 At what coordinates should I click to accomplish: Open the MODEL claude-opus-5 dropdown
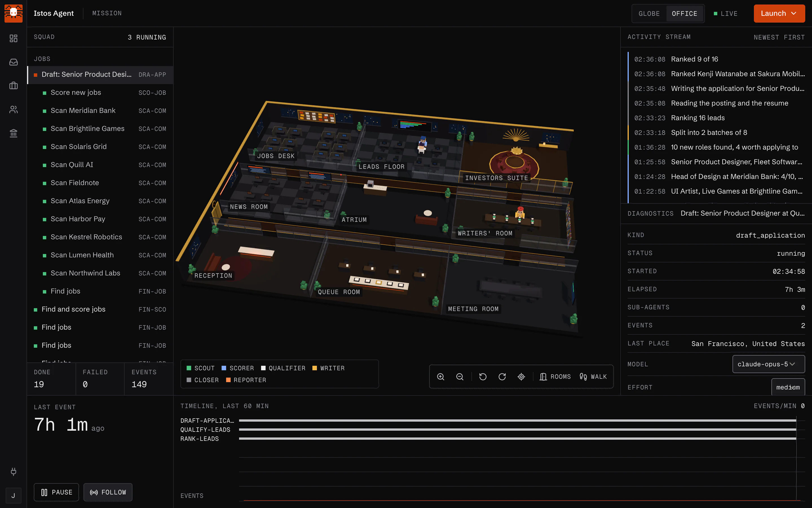(768, 364)
